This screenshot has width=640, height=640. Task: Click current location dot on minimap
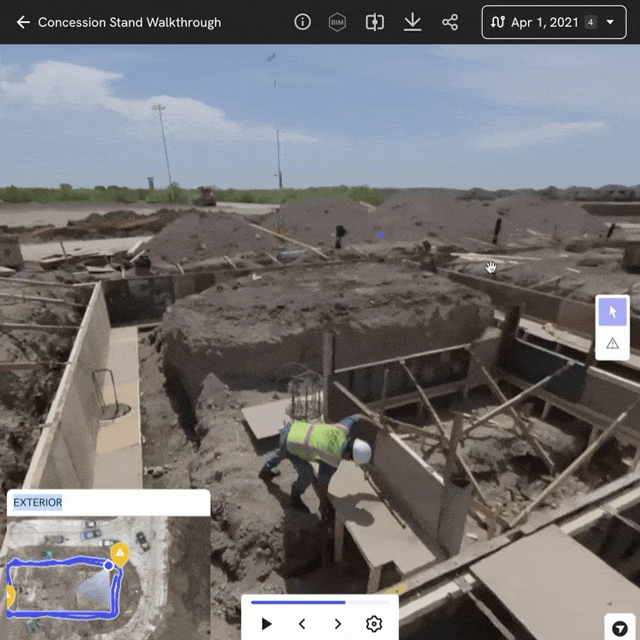click(x=109, y=565)
